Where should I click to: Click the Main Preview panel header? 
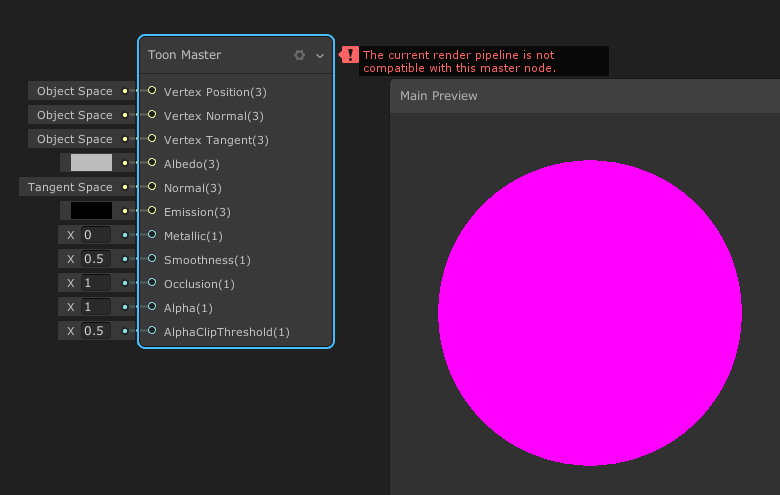(x=585, y=96)
